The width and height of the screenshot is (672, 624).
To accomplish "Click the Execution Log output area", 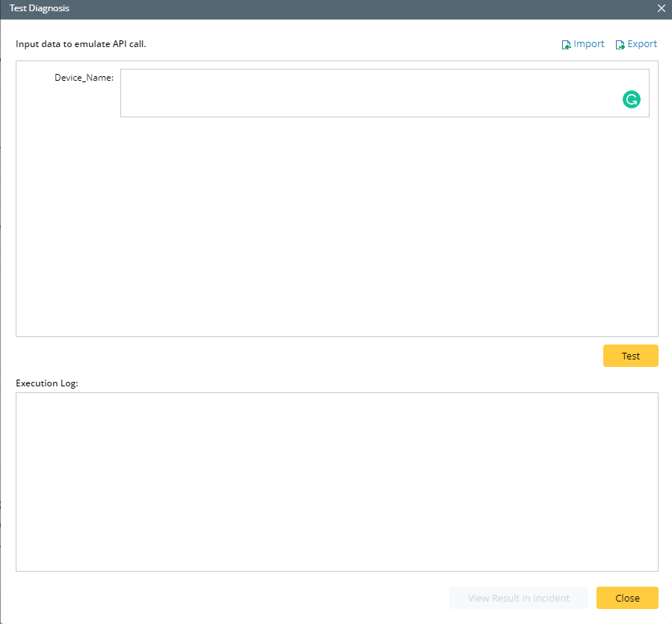I will point(336,478).
